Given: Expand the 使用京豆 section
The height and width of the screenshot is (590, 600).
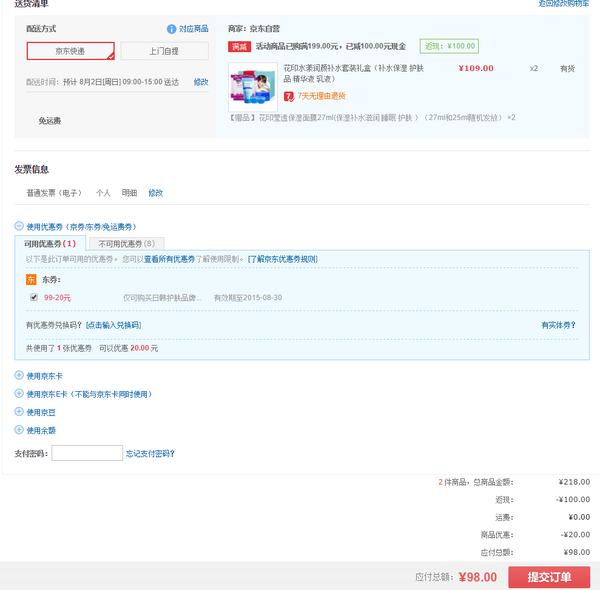Looking at the screenshot, I should coord(19,412).
